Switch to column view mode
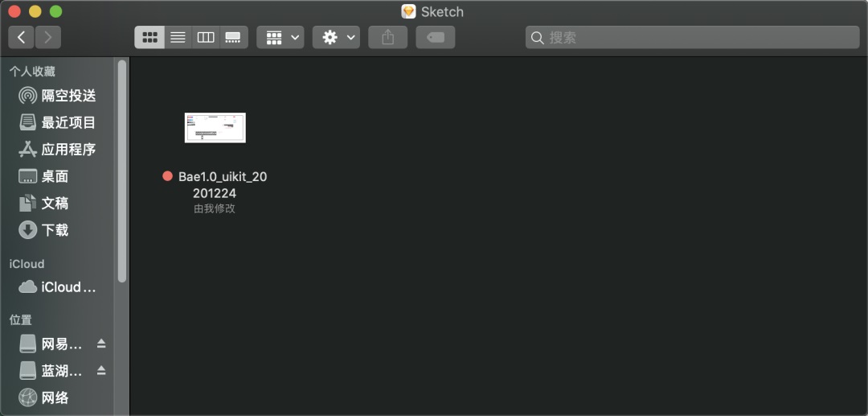Screen dimensions: 868x416 pyautogui.click(x=206, y=37)
